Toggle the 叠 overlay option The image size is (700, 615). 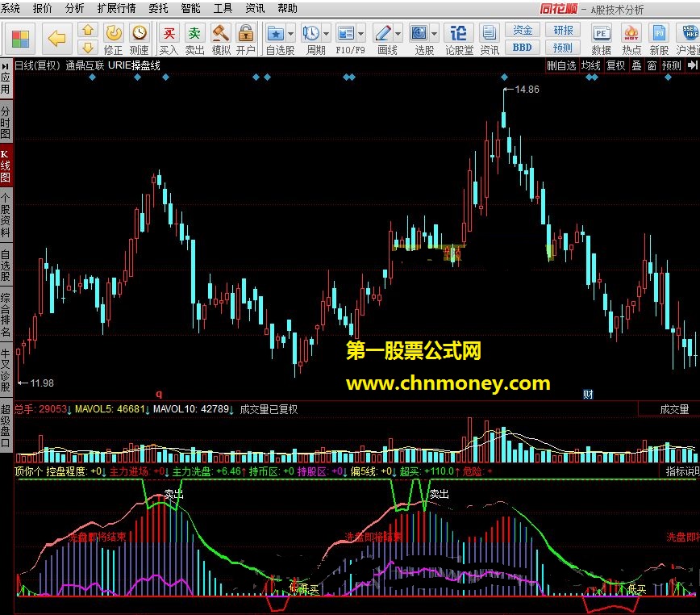point(636,65)
